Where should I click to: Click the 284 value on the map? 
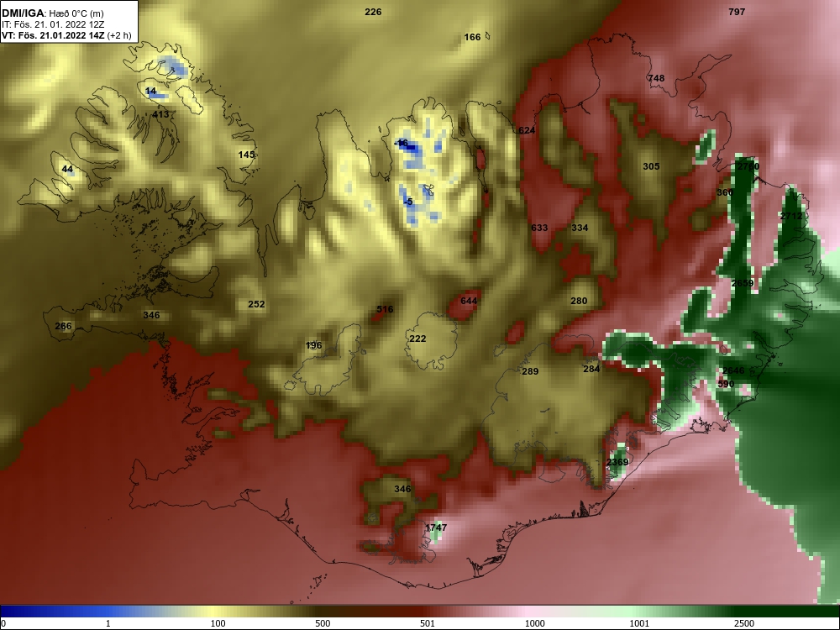click(591, 369)
